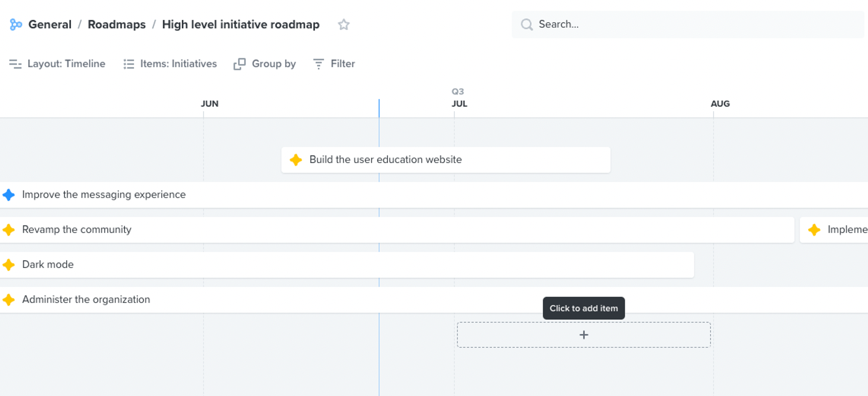This screenshot has height=396, width=868.
Task: Click the plus box to add a new item
Action: [584, 335]
